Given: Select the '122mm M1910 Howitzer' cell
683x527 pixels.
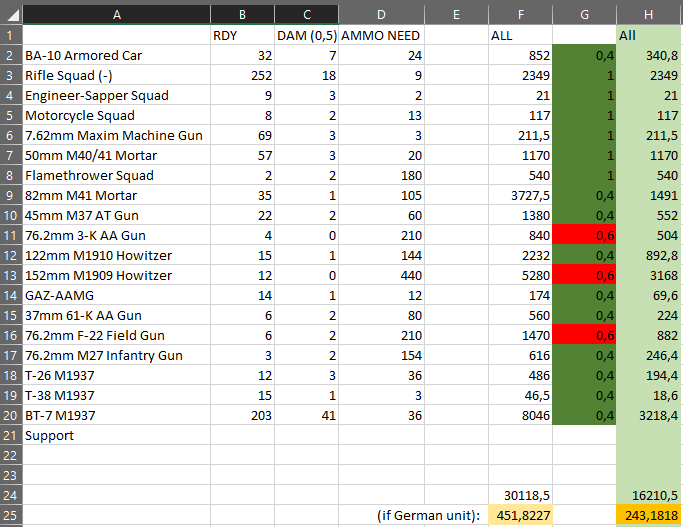Looking at the screenshot, I should [116, 255].
